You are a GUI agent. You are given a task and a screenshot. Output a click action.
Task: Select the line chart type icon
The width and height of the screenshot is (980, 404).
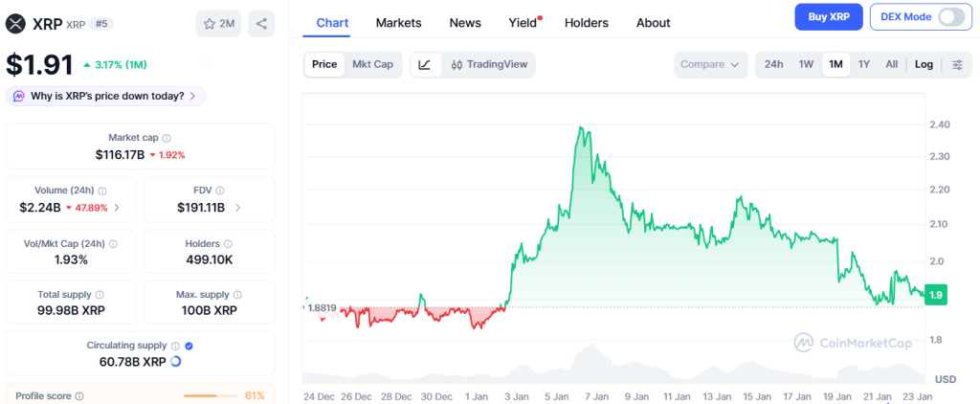click(x=425, y=64)
